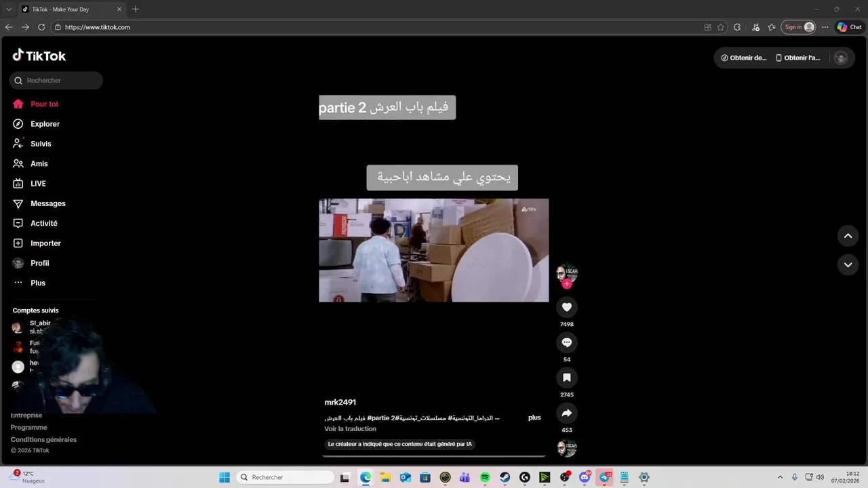Open Programme footer link

(x=28, y=428)
